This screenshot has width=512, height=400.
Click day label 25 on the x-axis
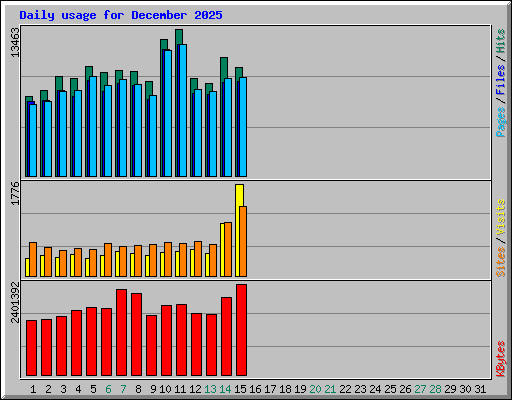tap(390, 389)
